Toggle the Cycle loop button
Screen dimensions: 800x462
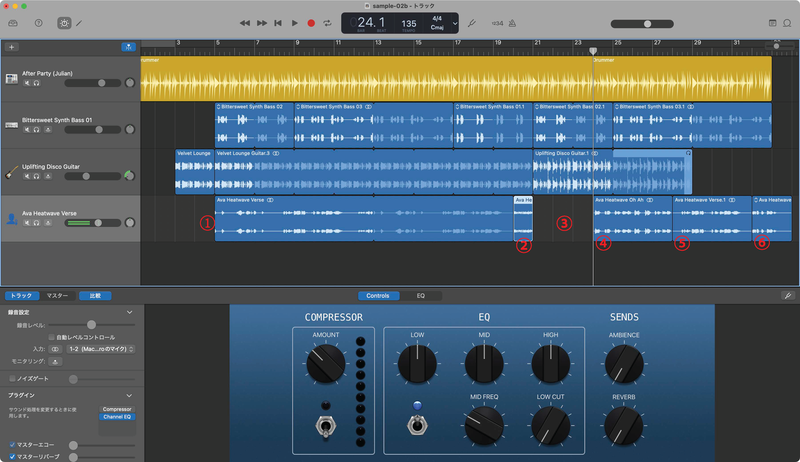[327, 22]
